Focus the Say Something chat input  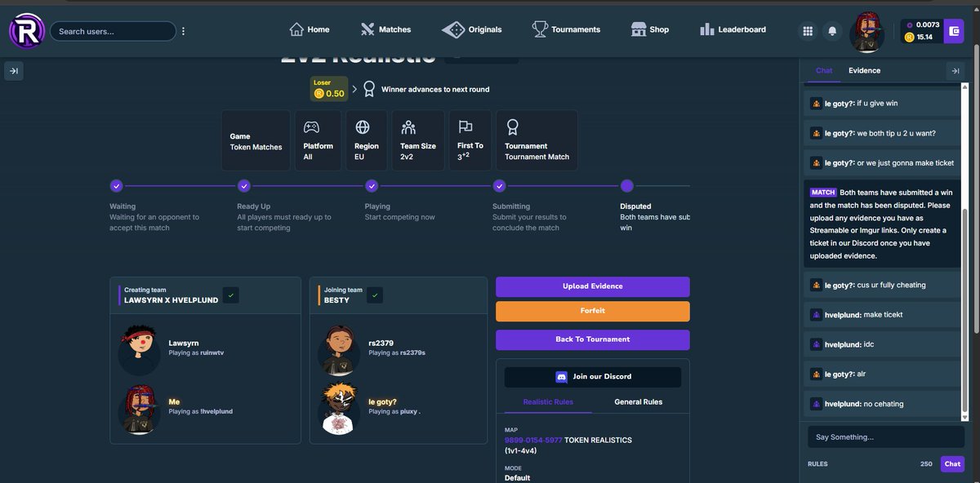coord(885,437)
